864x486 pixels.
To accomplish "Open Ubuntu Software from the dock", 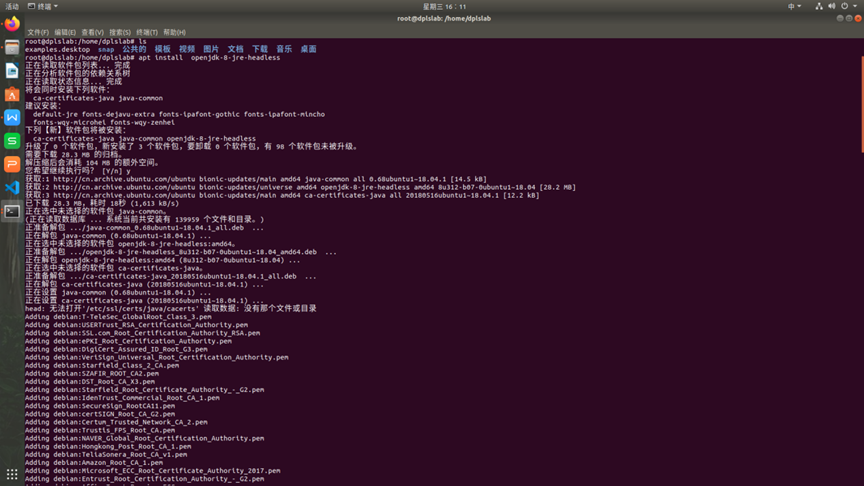I will click(x=12, y=94).
